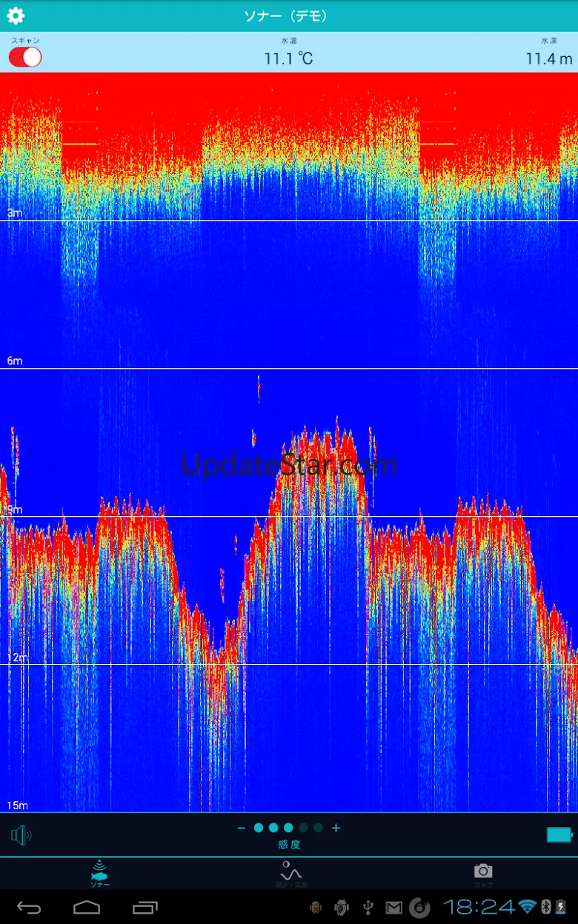Switch to the ソナー sonar tab
The width and height of the screenshot is (578, 924).
(x=100, y=874)
